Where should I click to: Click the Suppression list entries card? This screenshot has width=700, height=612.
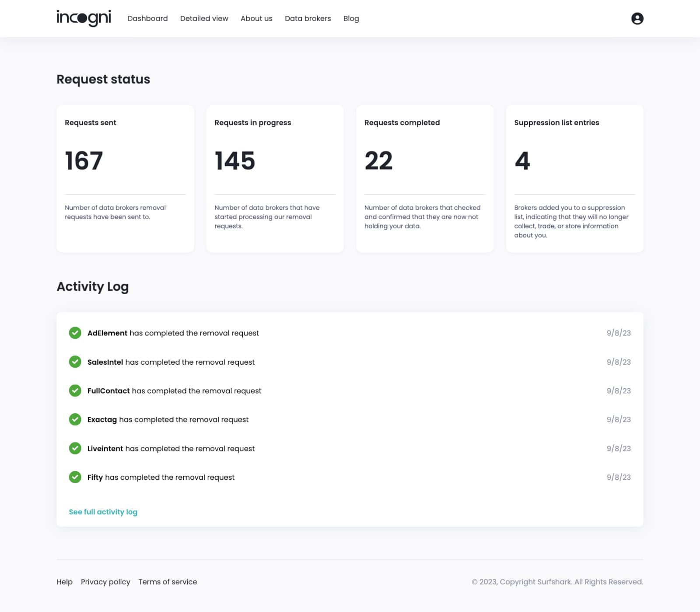(574, 178)
